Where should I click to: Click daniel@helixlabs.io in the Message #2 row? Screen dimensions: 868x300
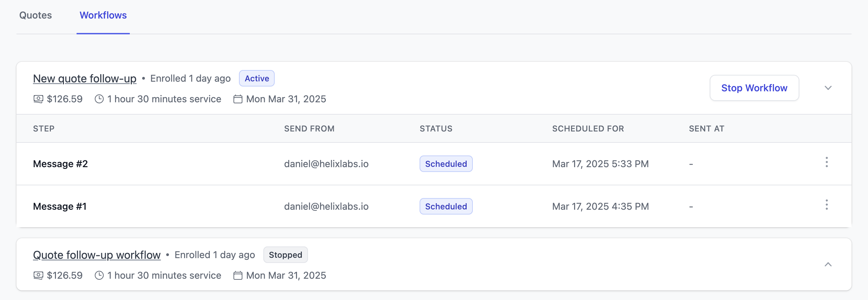tap(326, 164)
